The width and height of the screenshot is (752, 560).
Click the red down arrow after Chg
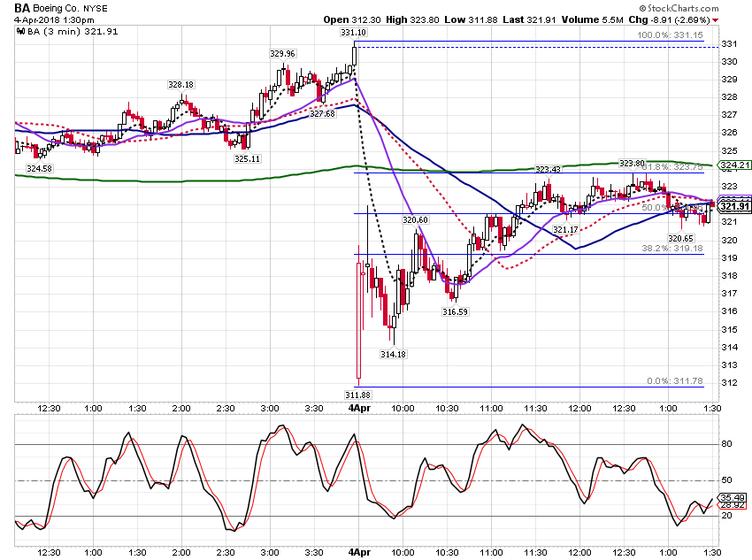point(715,20)
